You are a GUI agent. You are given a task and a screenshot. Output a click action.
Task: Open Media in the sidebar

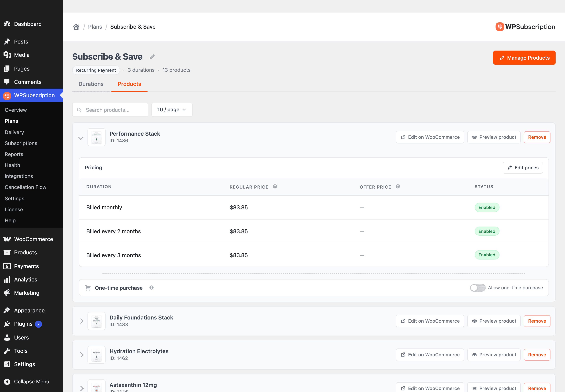tap(31, 55)
